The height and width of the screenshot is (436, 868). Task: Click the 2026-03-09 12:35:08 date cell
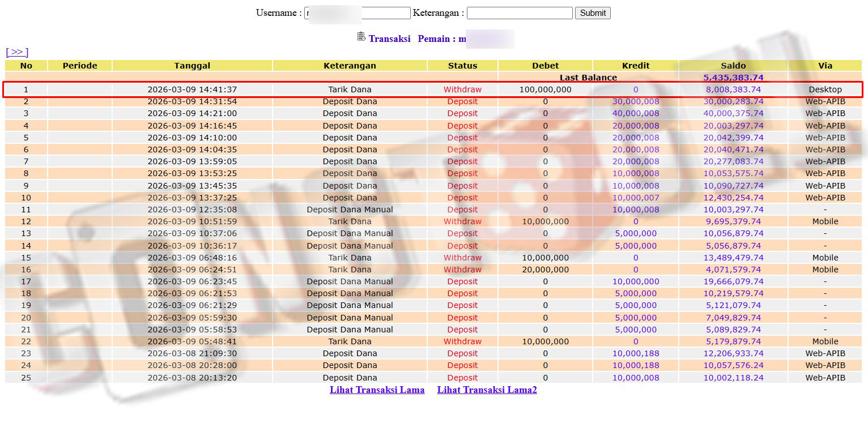(x=192, y=210)
